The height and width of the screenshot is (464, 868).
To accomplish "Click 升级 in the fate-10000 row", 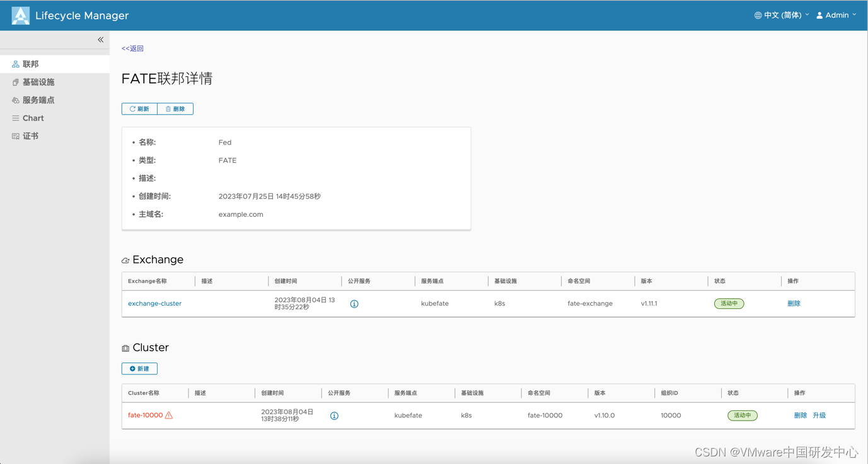I will coord(819,415).
